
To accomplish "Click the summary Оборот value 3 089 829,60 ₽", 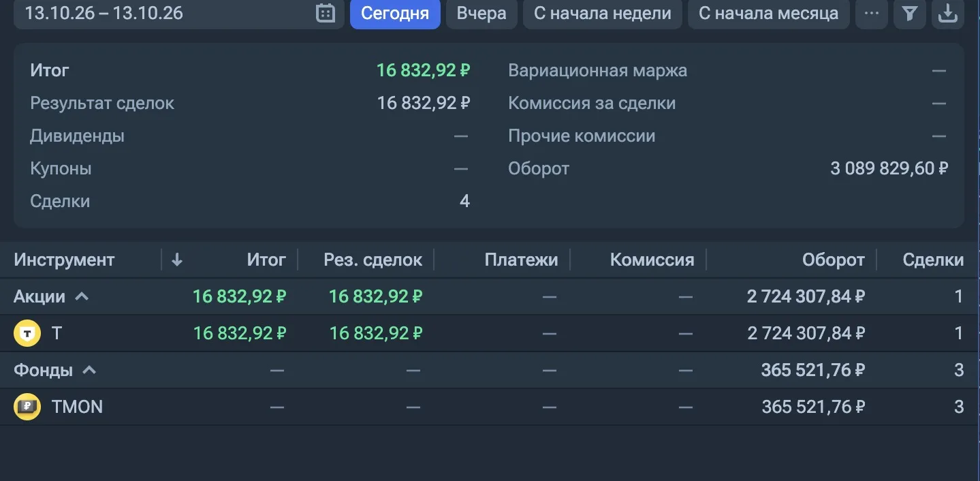I will click(889, 168).
